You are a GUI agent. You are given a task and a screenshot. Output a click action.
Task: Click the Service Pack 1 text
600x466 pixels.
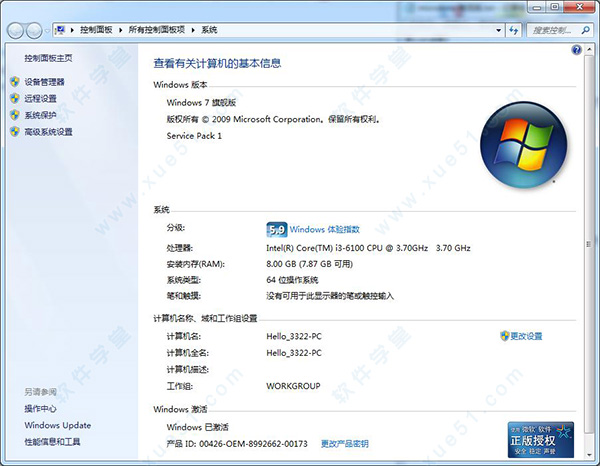(194, 136)
